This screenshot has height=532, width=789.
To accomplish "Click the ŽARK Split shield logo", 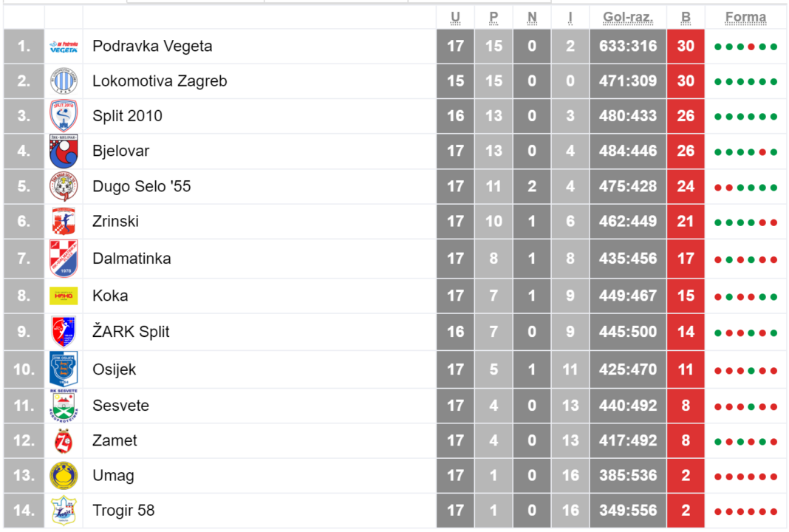I will pos(64,332).
